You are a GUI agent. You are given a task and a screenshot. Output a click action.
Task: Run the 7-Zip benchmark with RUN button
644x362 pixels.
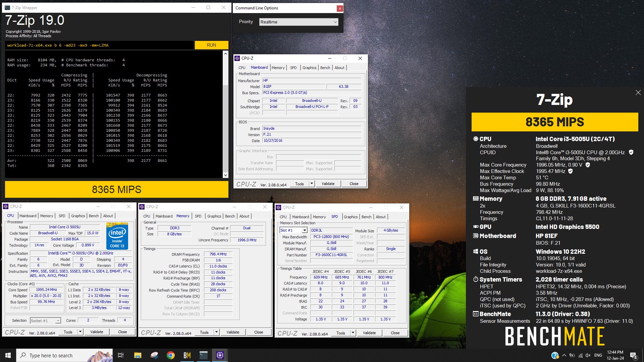click(x=211, y=45)
